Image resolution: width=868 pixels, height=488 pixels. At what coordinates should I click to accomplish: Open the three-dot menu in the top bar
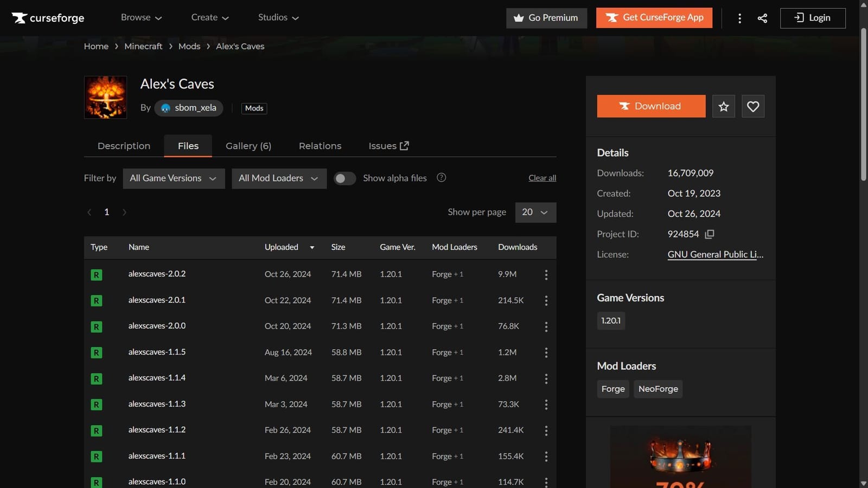(x=739, y=18)
